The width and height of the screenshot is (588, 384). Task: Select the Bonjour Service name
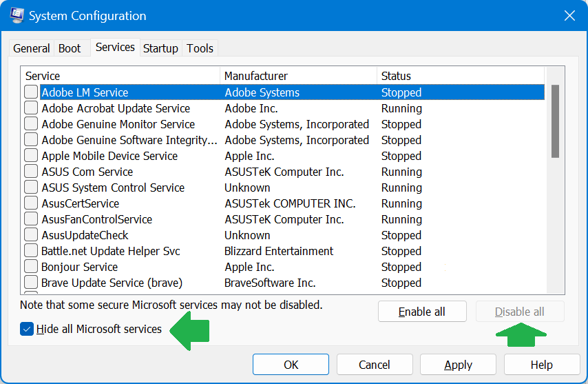coord(79,267)
